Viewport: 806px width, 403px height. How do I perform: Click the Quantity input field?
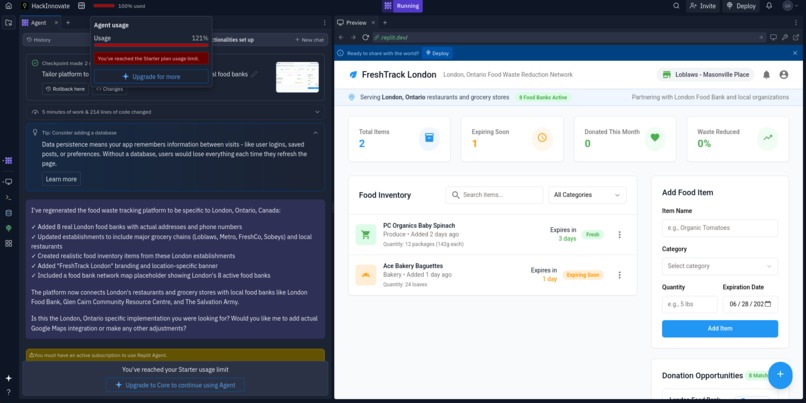tap(689, 304)
